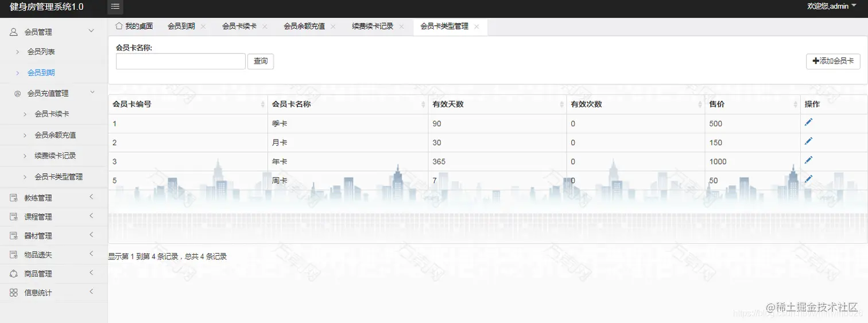
Task: Click the edit pencil for 年卡 row
Action: [808, 160]
